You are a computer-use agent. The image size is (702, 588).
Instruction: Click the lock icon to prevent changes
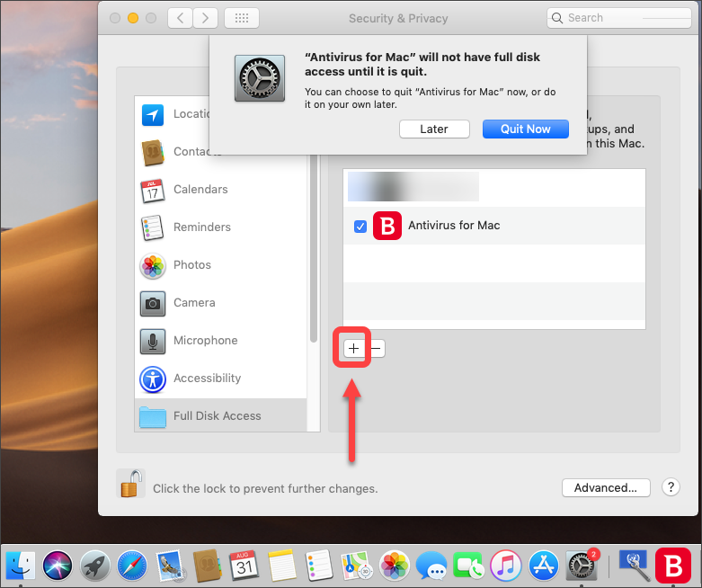click(x=130, y=484)
